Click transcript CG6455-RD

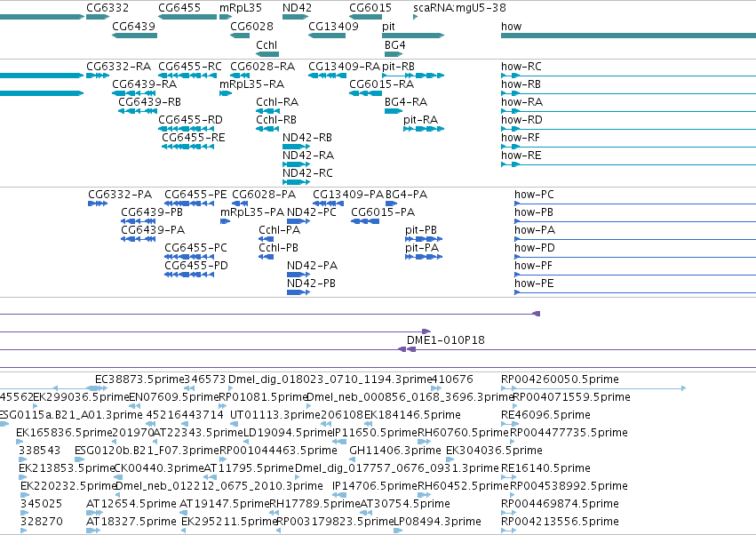click(x=190, y=120)
